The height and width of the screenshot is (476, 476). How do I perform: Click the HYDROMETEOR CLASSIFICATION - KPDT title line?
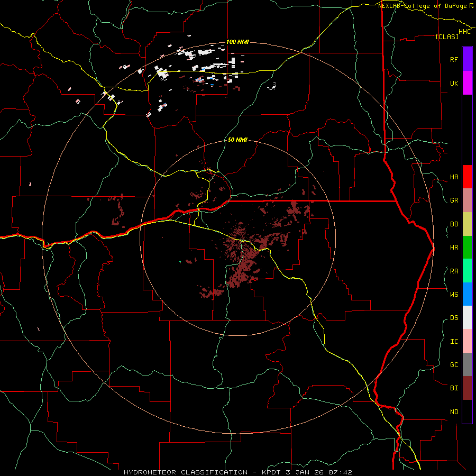[x=238, y=472]
